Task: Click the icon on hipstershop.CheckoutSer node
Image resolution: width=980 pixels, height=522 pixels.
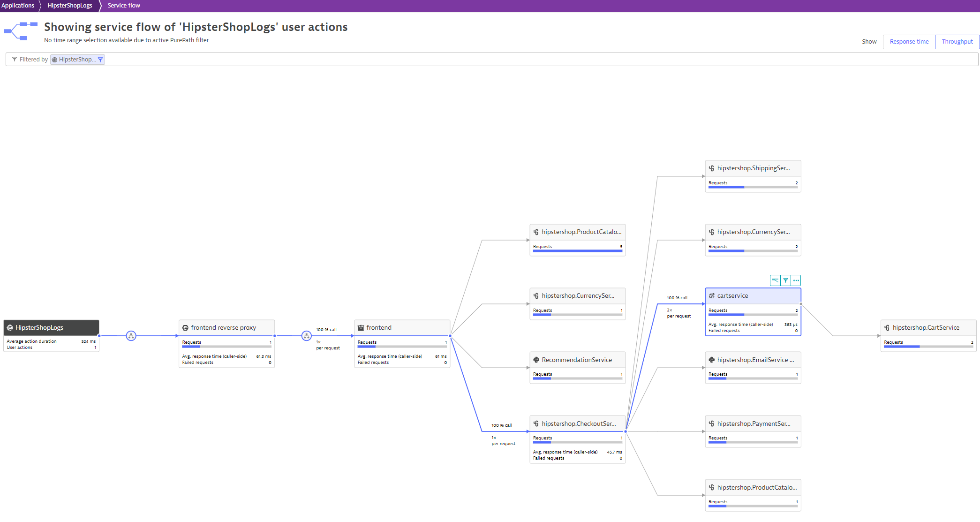Action: tap(536, 424)
